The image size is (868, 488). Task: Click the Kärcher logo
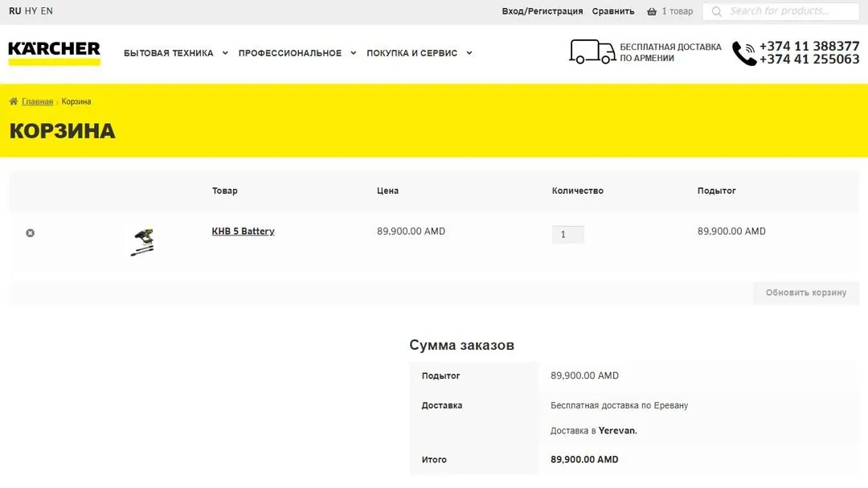tap(55, 53)
